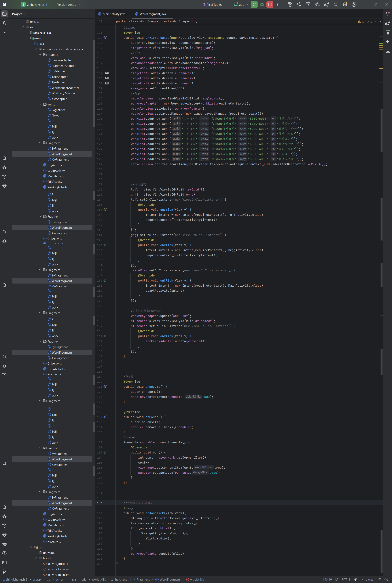Click the Sync Project with Gradle Files icon
This screenshot has width=392, height=583.
point(326,4)
